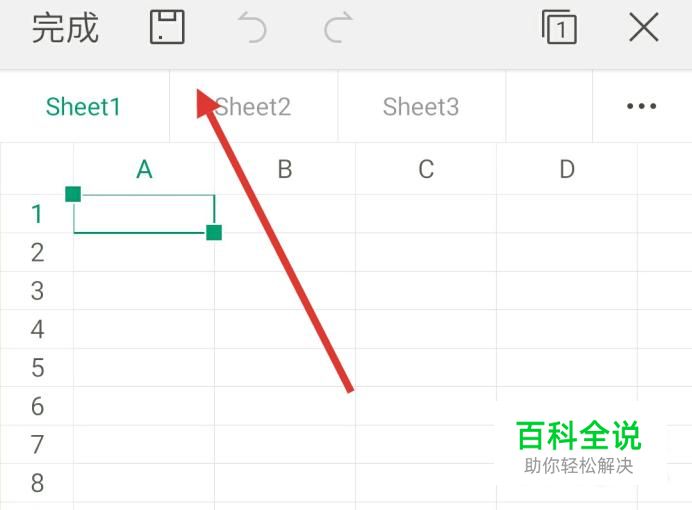Switch to the Sheet1 tab

(x=83, y=107)
